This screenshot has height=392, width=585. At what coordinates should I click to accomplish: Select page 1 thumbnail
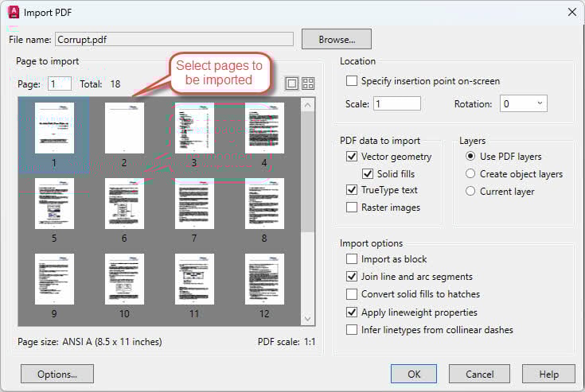(x=54, y=128)
